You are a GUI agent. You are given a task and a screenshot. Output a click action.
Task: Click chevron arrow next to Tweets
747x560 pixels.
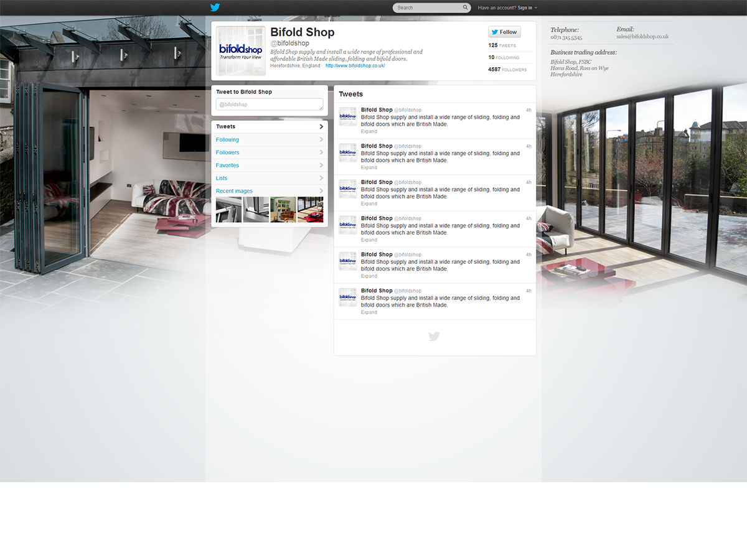[x=321, y=126]
